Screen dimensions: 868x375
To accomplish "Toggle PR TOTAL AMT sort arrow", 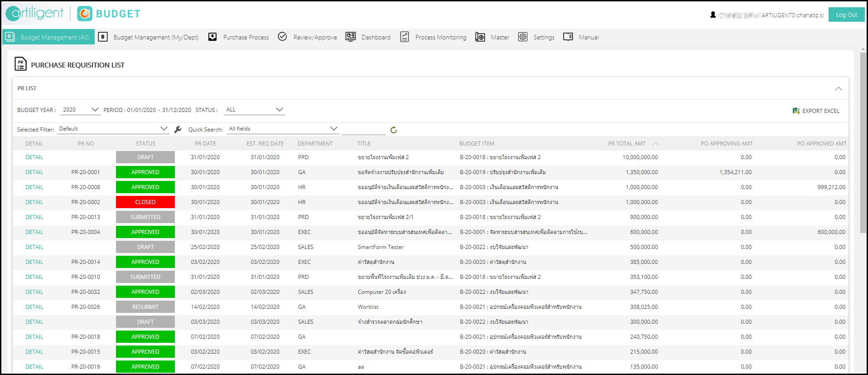I will pos(656,144).
